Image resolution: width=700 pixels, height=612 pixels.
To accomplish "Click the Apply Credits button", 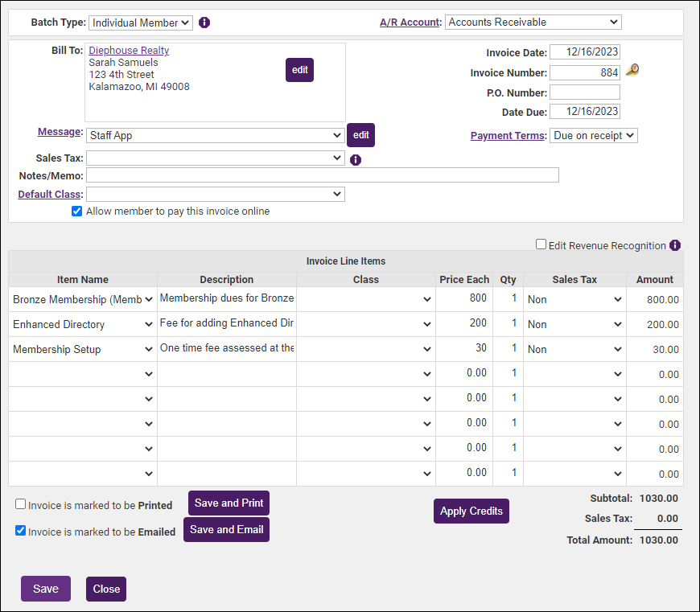I will pos(471,511).
